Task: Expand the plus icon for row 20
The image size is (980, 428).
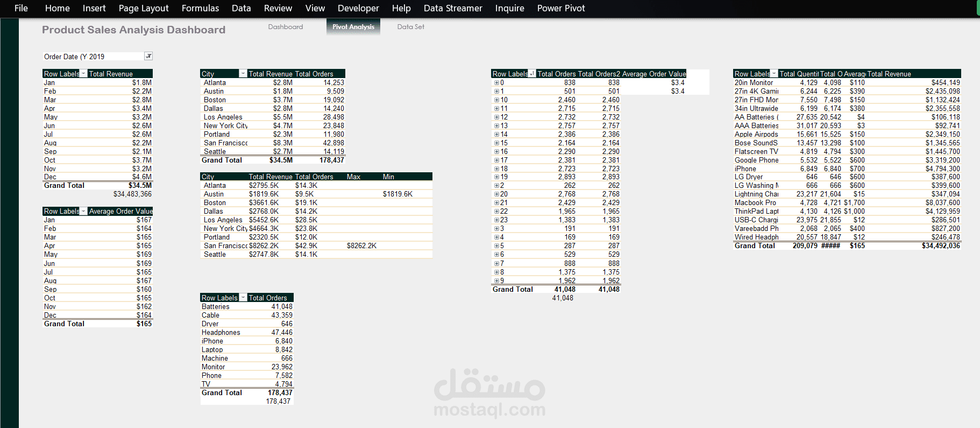Action: (496, 194)
